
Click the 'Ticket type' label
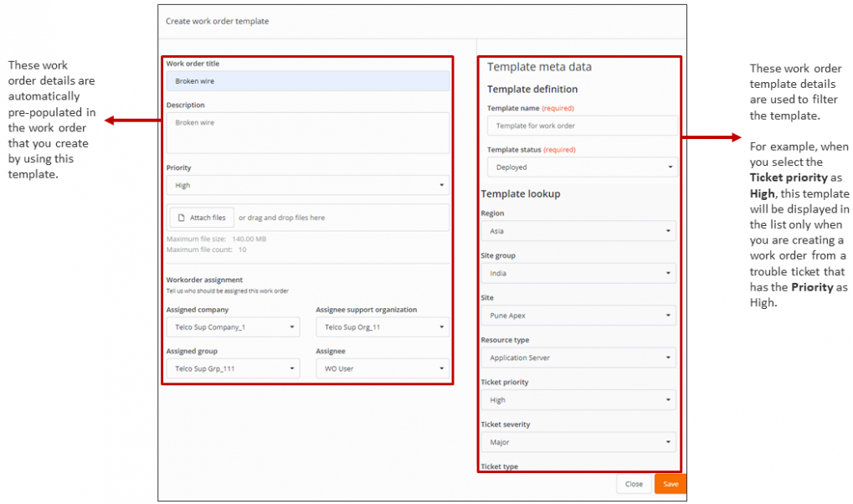500,466
